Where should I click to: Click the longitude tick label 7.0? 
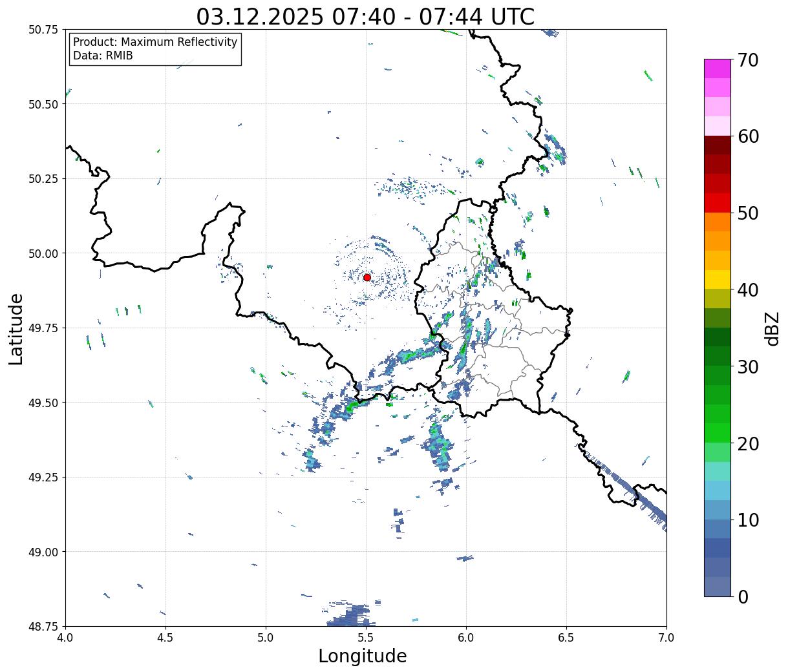click(x=666, y=637)
